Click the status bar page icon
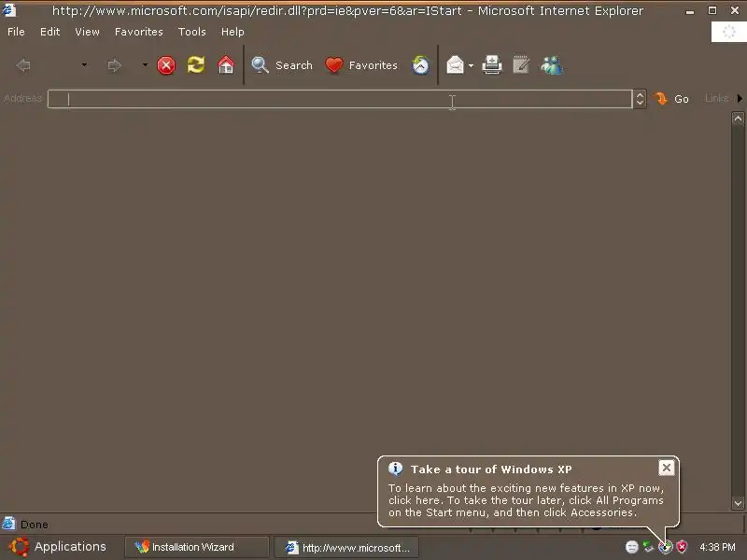The height and width of the screenshot is (560, 747). coord(8,524)
